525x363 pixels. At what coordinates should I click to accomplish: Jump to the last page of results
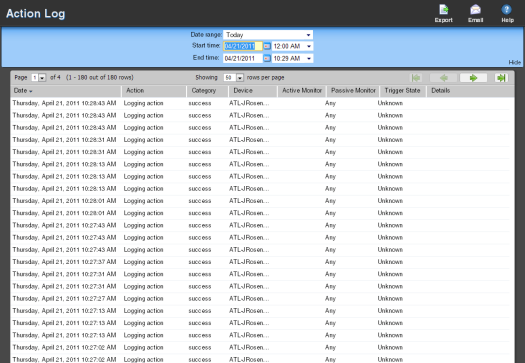[x=501, y=78]
